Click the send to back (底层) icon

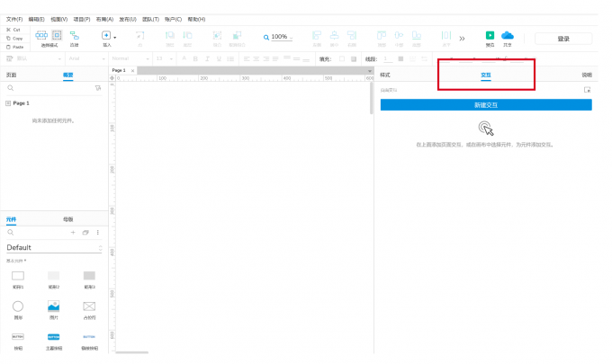tap(188, 36)
